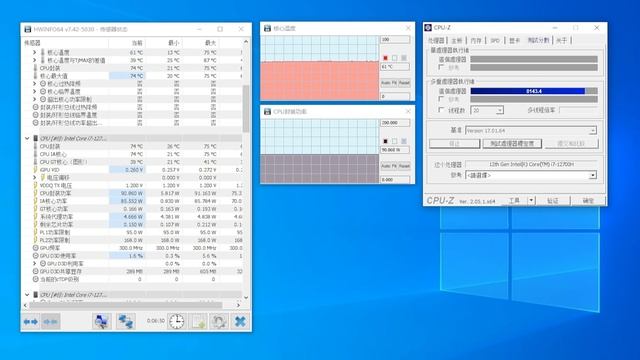
Task: Click HWiNFO blue expand-columns arrows icon
Action: click(31, 322)
